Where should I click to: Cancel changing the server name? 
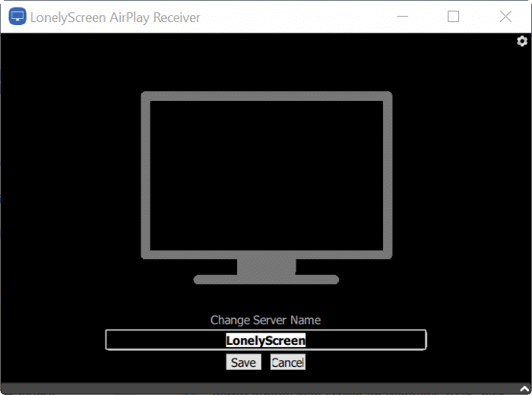click(x=288, y=362)
